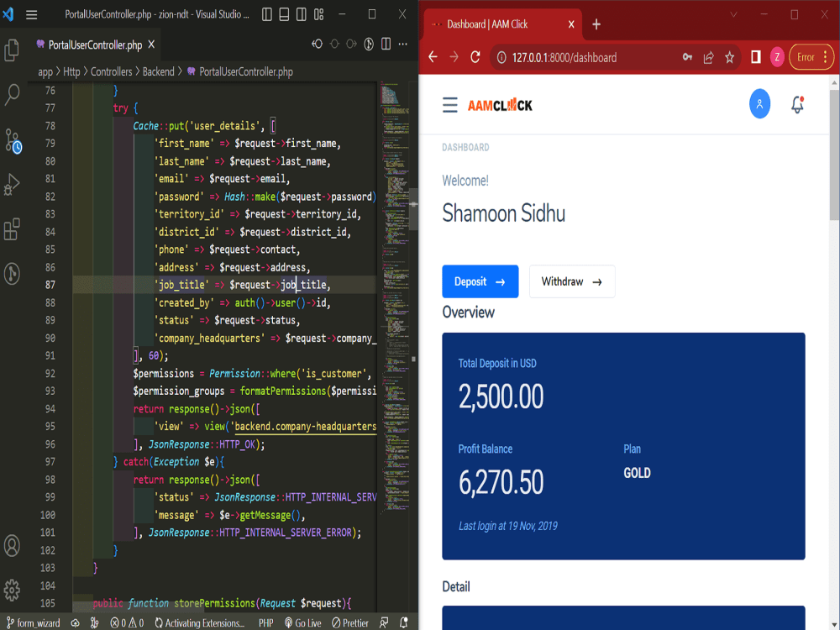Open the Chrome profile Z avatar
The image size is (840, 630).
777,57
